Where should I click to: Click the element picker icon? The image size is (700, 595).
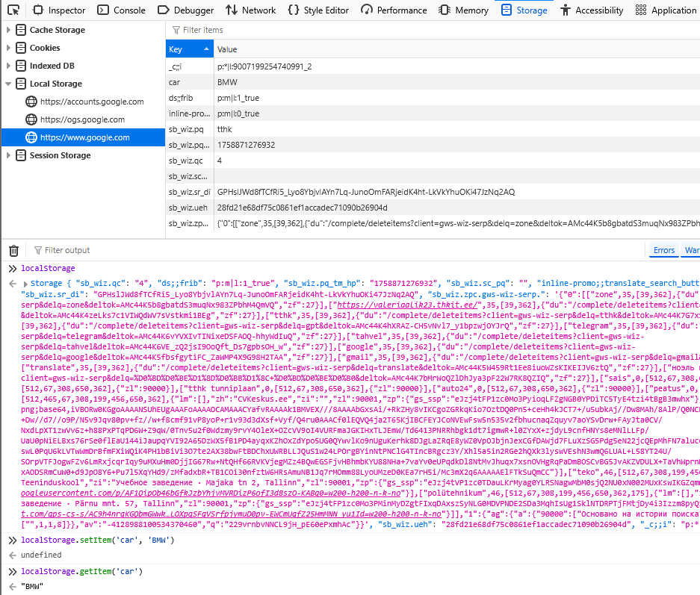13,10
